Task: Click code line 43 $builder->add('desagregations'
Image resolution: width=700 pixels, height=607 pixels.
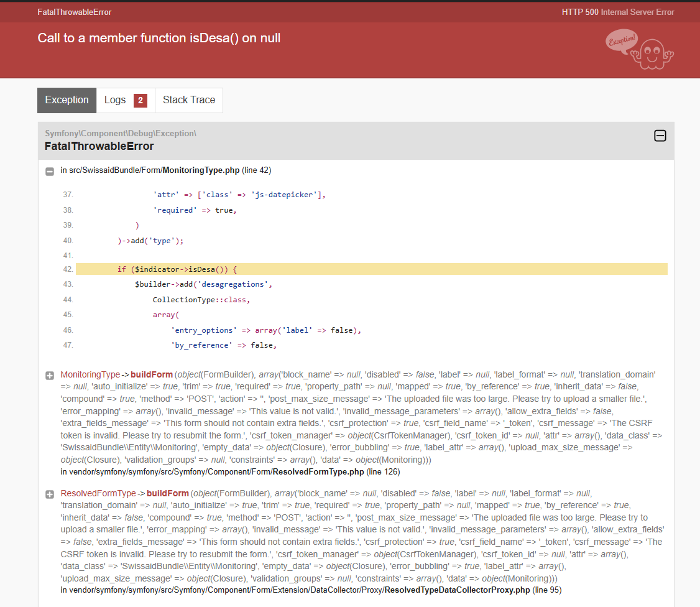Action: click(203, 284)
